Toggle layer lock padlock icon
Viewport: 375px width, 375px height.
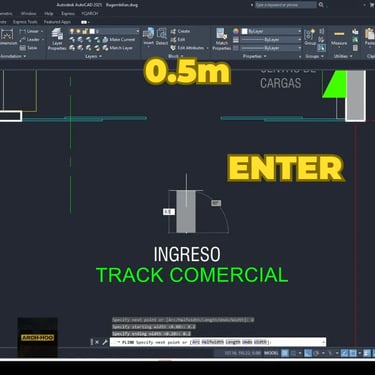[85, 31]
